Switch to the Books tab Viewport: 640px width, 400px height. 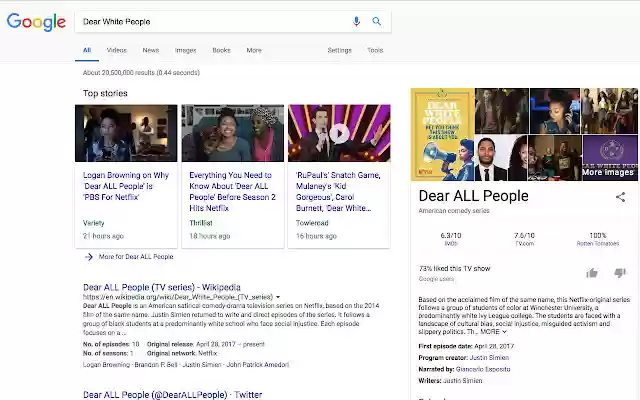221,50
